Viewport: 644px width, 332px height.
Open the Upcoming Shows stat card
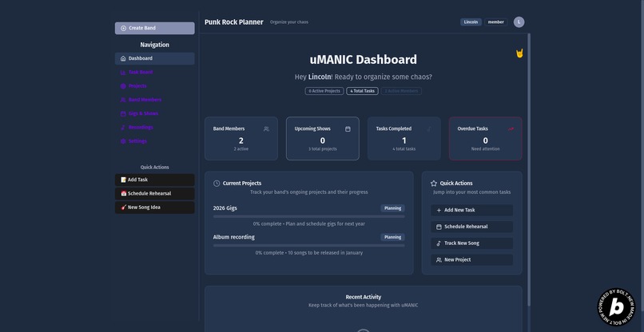click(323, 139)
